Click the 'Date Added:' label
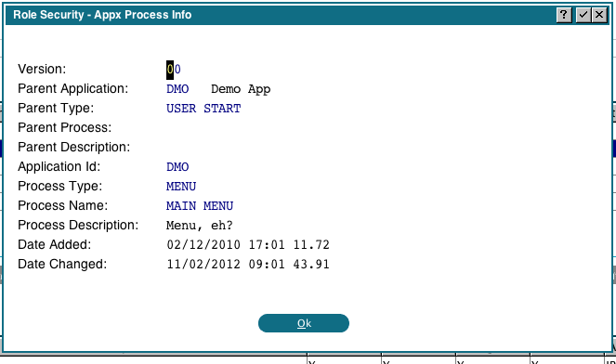The height and width of the screenshot is (364, 616). pos(54,244)
